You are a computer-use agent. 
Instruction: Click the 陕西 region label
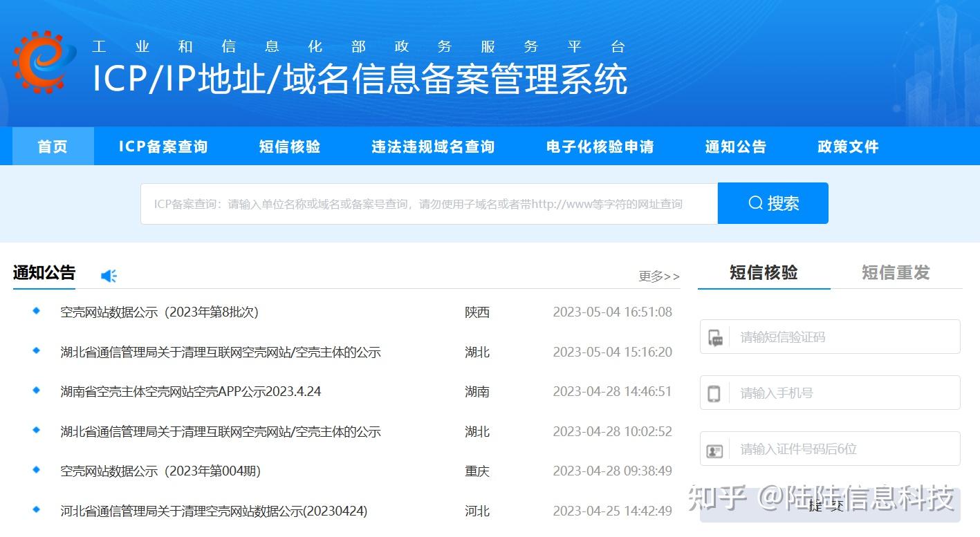[x=477, y=312]
